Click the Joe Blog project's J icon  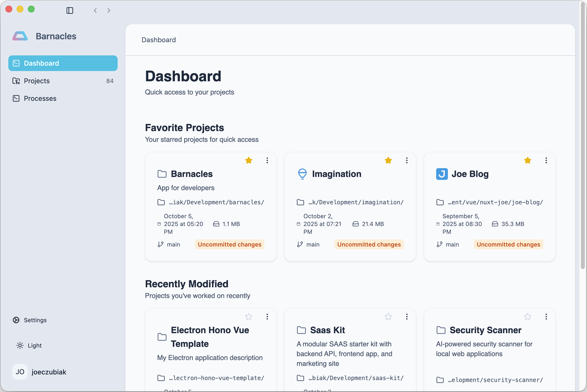tap(442, 174)
